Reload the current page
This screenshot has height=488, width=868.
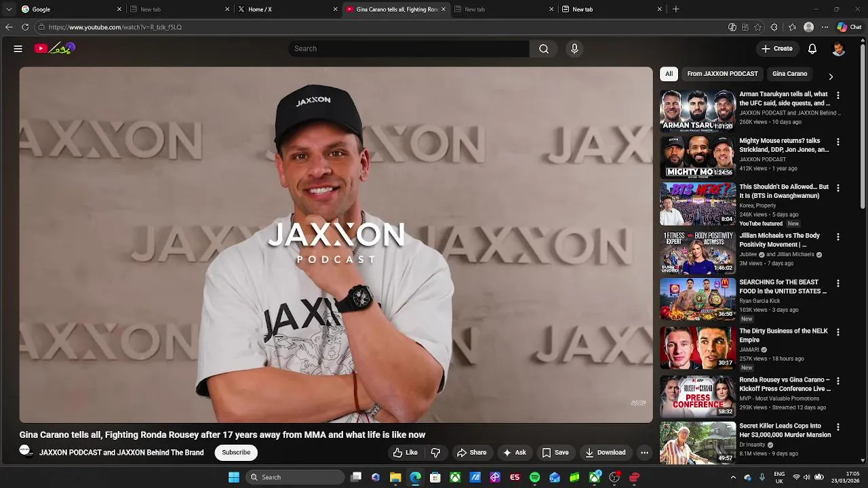pyautogui.click(x=25, y=27)
